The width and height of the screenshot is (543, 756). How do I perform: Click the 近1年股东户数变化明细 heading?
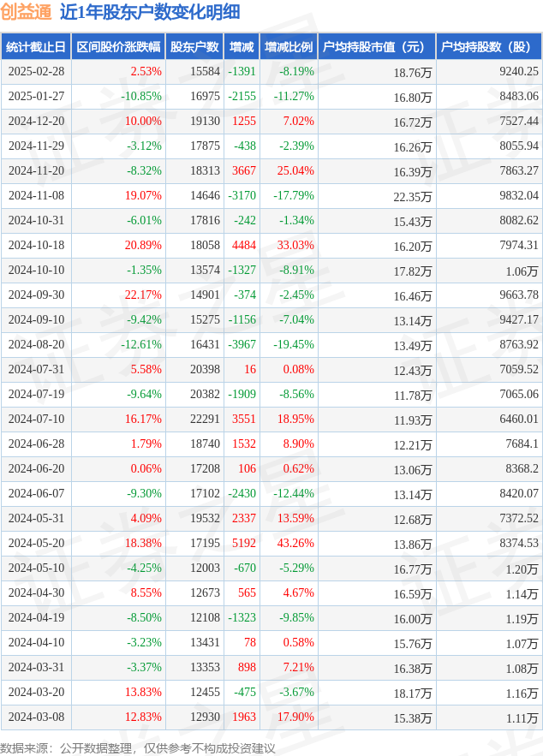[150, 12]
